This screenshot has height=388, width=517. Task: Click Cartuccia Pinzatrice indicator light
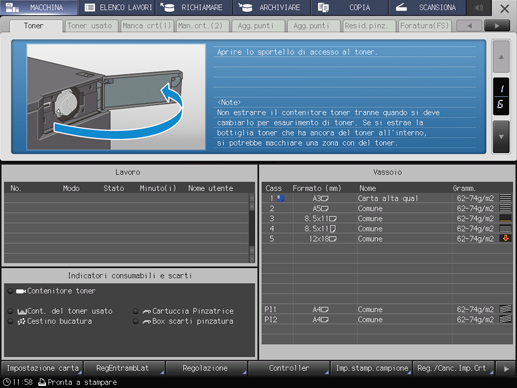pyautogui.click(x=135, y=311)
